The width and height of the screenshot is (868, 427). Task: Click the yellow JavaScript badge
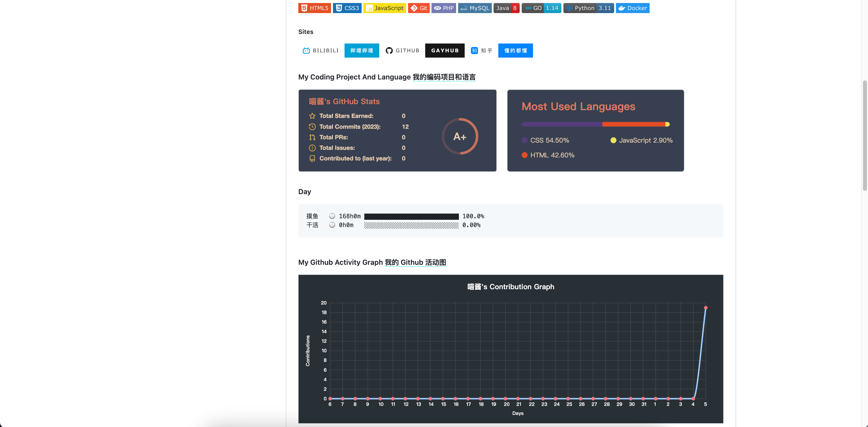pyautogui.click(x=384, y=8)
